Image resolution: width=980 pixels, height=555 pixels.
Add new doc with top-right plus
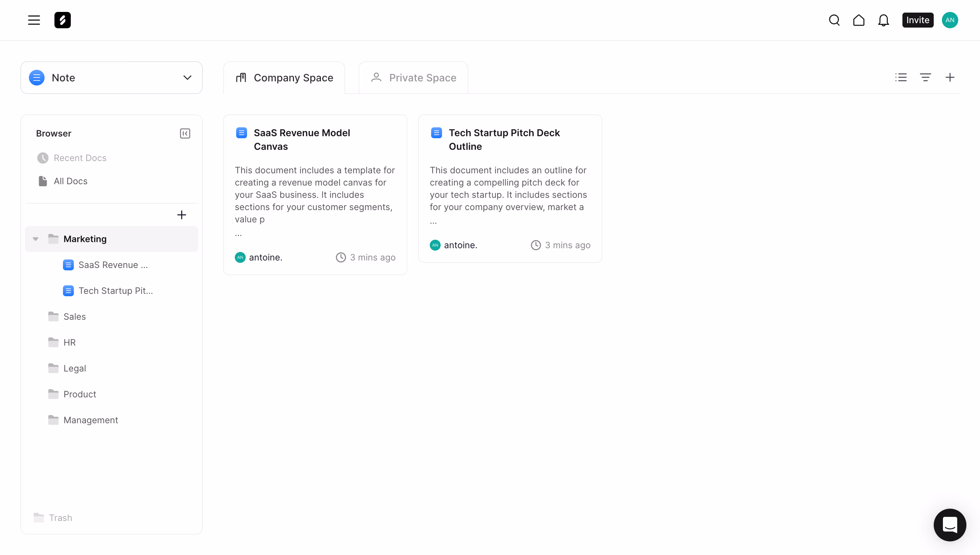(x=949, y=78)
